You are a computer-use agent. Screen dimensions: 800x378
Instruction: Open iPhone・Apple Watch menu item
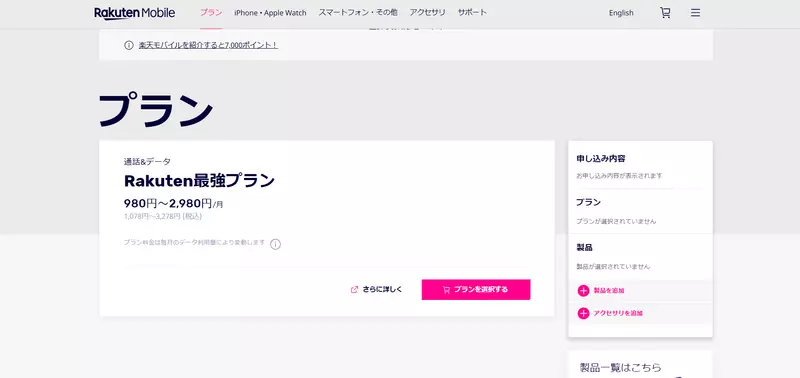coord(270,13)
